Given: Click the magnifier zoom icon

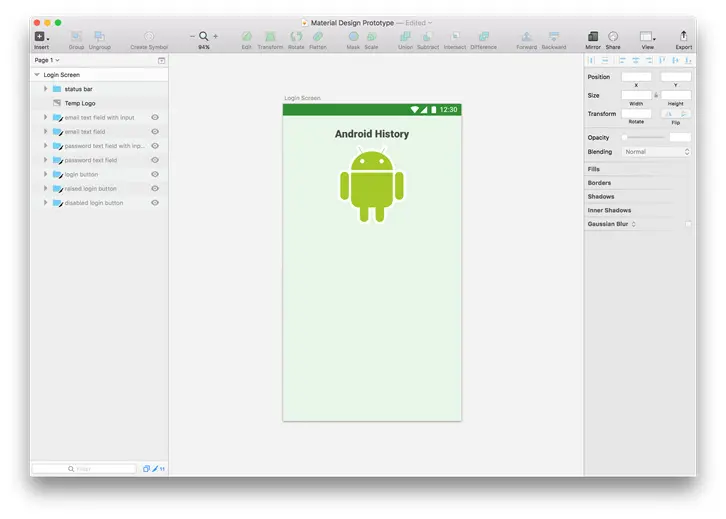Looking at the screenshot, I should click(x=204, y=36).
